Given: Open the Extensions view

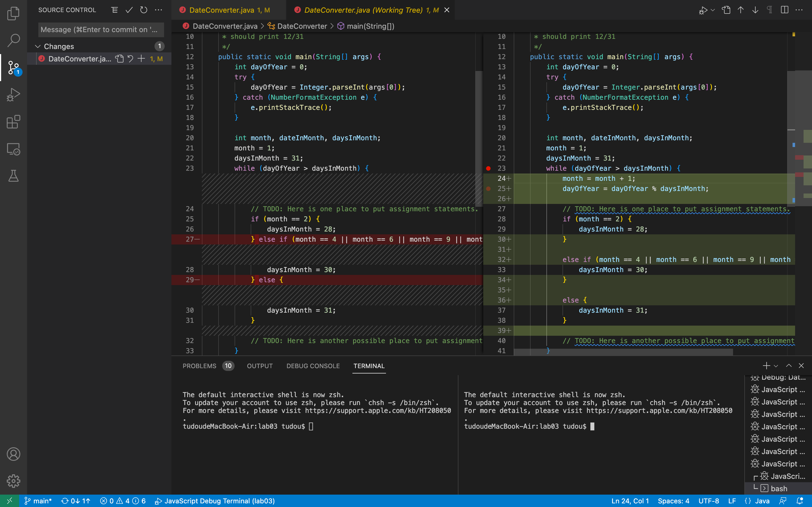Looking at the screenshot, I should point(14,122).
